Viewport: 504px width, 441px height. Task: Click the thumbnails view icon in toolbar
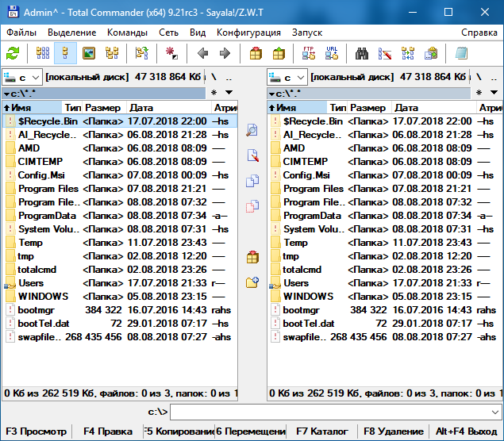(89, 54)
